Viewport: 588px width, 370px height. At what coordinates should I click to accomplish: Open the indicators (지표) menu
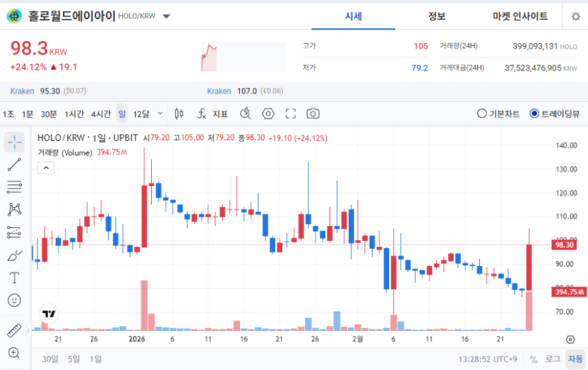[x=213, y=114]
